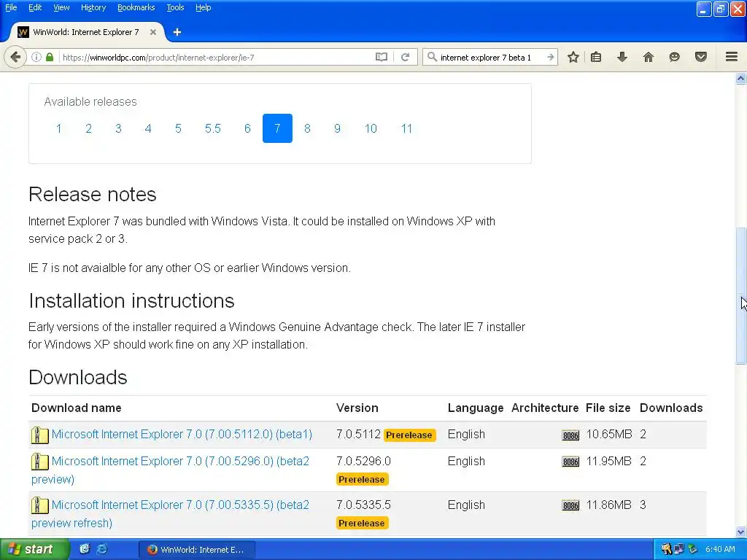747x560 pixels.
Task: Click the scrollbar up arrow
Action: [741, 79]
